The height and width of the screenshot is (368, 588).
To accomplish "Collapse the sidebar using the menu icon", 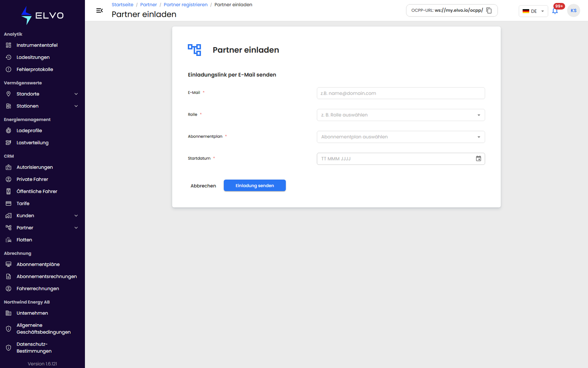I will tap(99, 11).
